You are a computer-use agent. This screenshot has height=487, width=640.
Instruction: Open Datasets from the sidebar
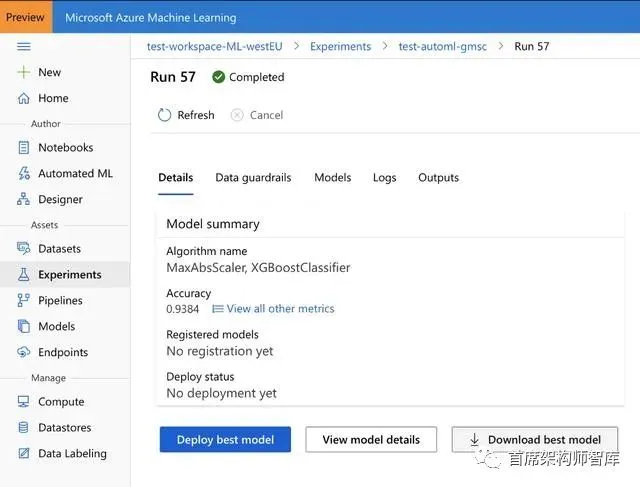(60, 249)
